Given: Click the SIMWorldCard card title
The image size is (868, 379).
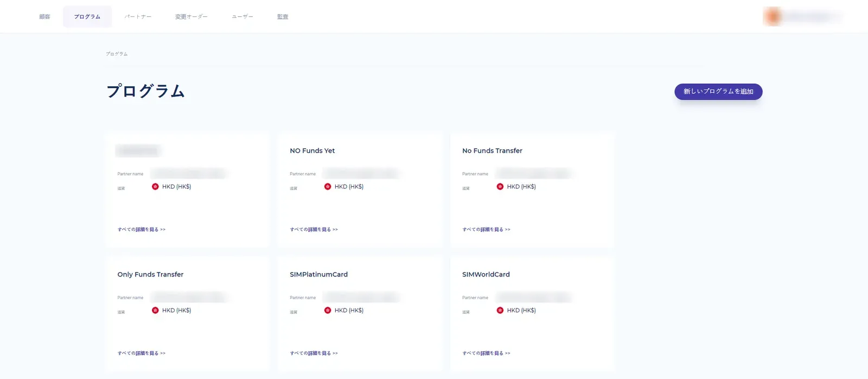Looking at the screenshot, I should pos(486,275).
